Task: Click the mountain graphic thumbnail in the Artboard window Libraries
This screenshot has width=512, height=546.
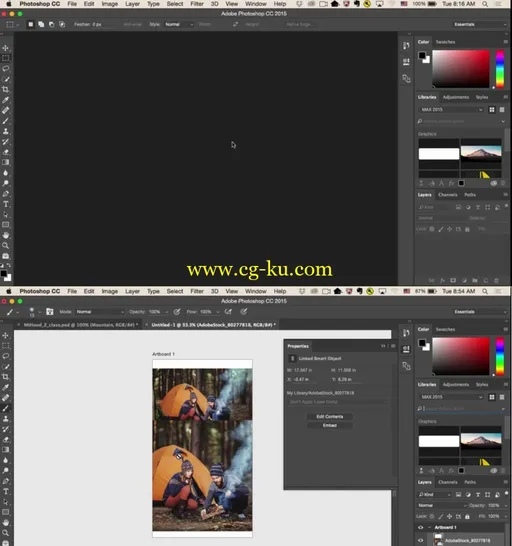Action: (x=481, y=441)
